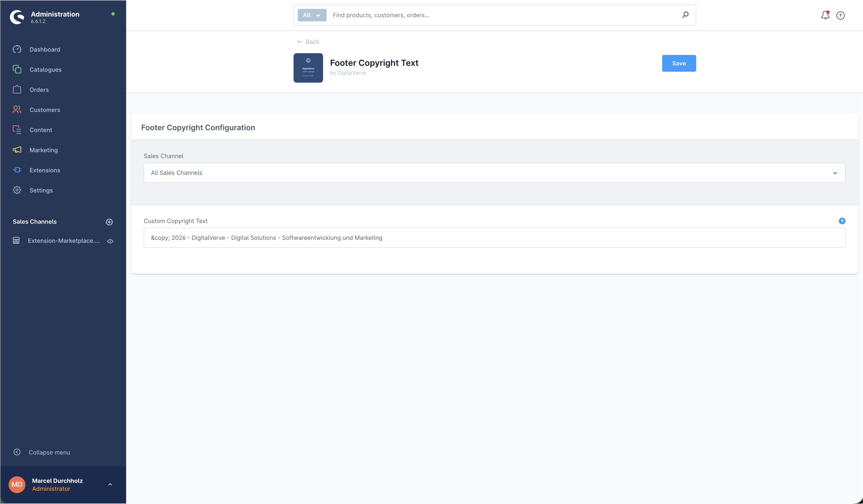The height and width of the screenshot is (504, 863).
Task: Open the All search filter dropdown
Action: point(312,15)
